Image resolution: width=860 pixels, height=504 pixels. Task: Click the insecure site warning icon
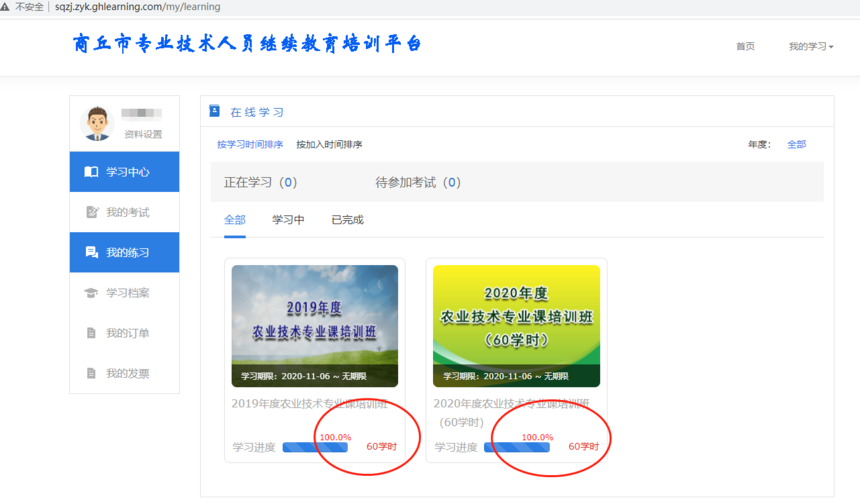tap(5, 7)
